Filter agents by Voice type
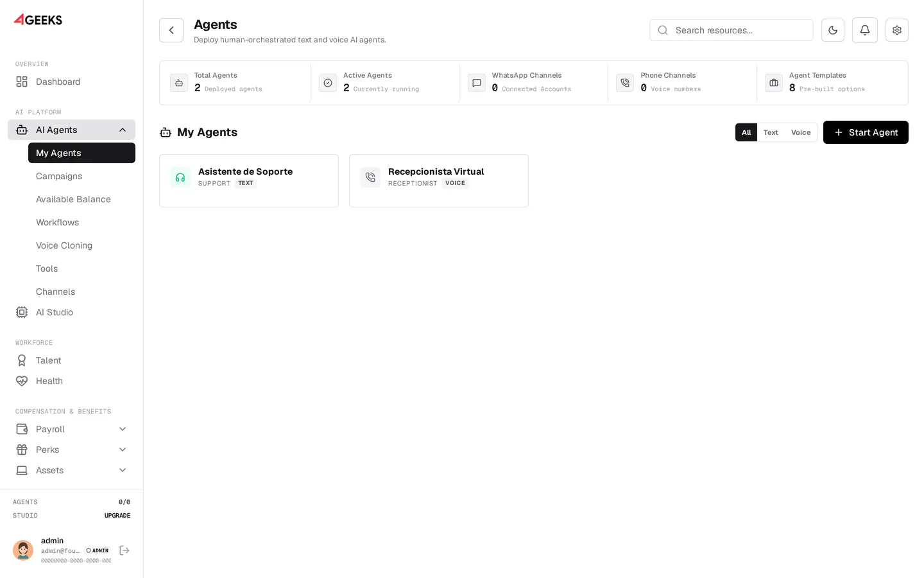The height and width of the screenshot is (578, 924). [x=801, y=132]
